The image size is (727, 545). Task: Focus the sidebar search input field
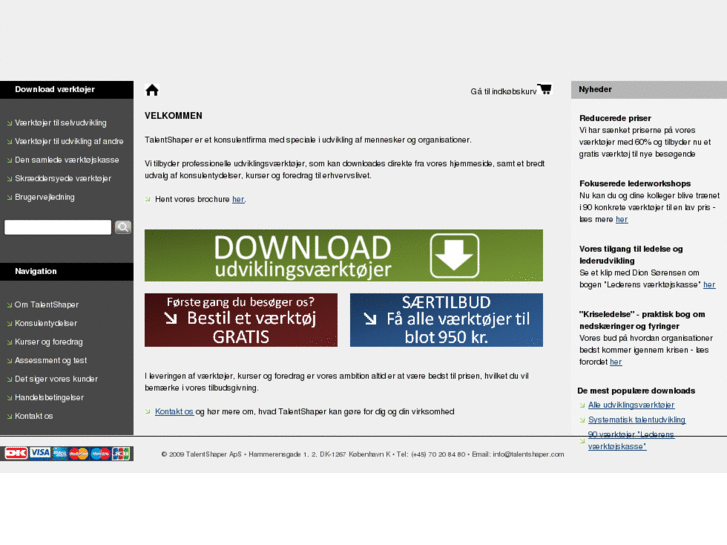(x=58, y=227)
